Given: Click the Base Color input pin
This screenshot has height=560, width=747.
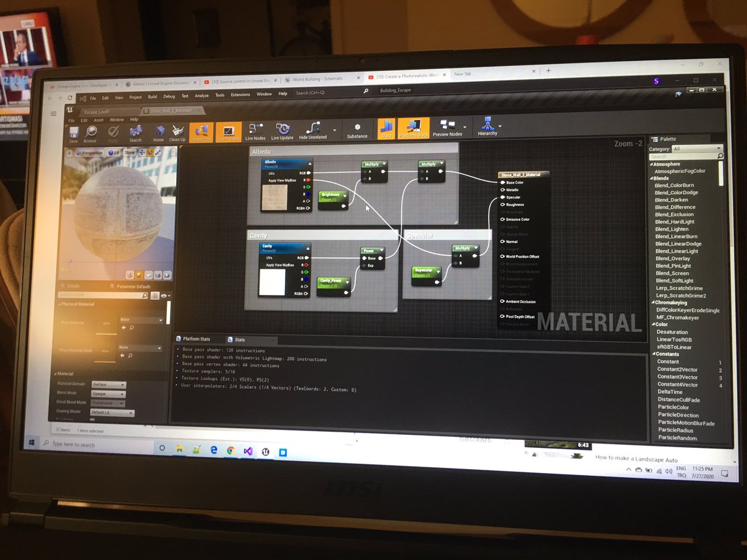Looking at the screenshot, I should coord(503,182).
